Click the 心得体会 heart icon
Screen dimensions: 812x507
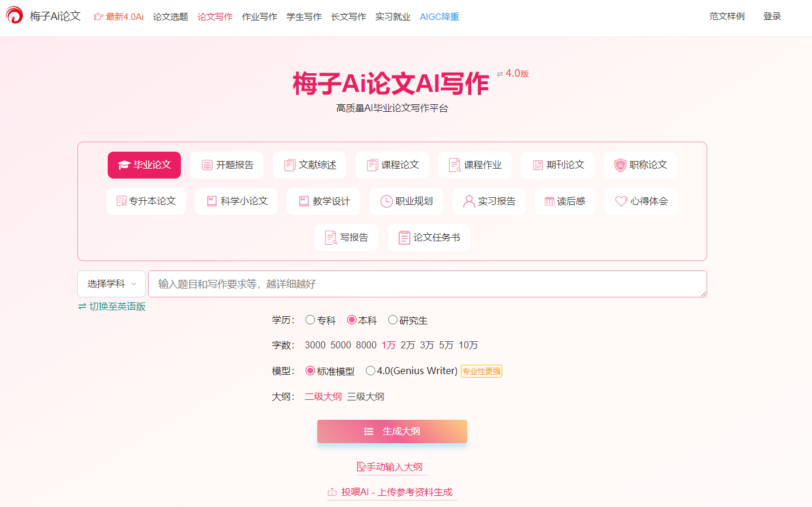(x=621, y=201)
